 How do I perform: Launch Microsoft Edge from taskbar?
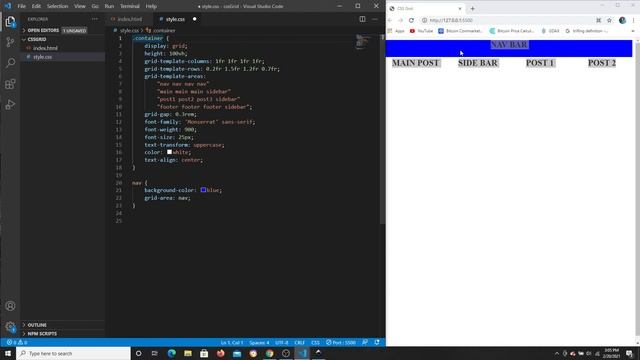(x=171, y=353)
